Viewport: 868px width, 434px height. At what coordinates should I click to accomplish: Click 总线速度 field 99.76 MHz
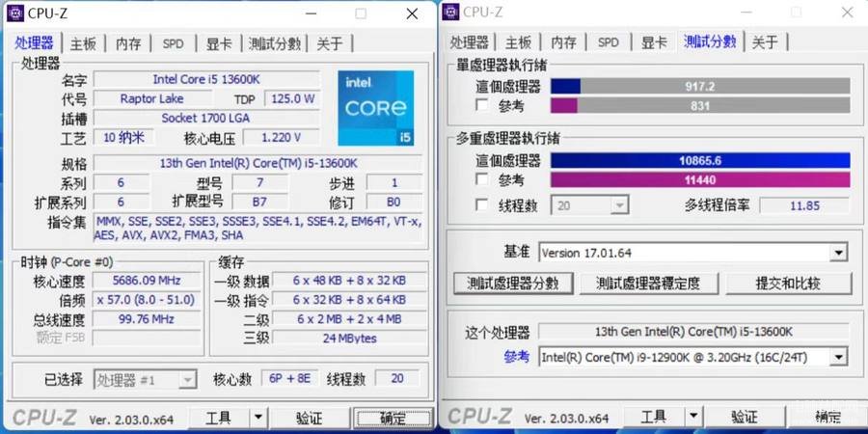click(147, 319)
